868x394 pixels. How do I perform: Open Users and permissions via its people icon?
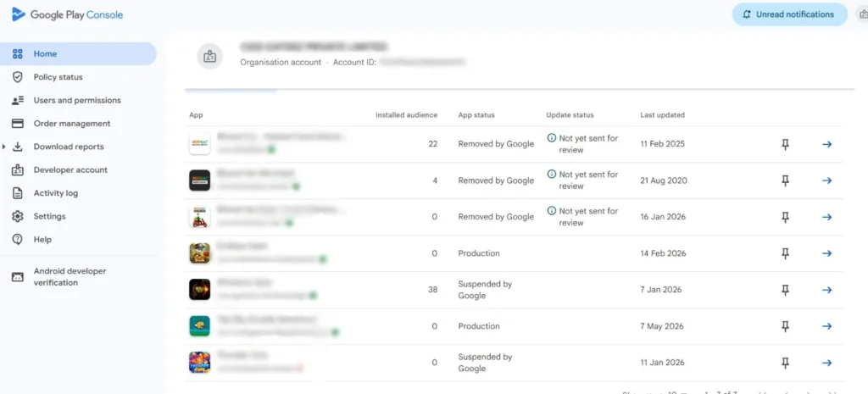[x=18, y=100]
